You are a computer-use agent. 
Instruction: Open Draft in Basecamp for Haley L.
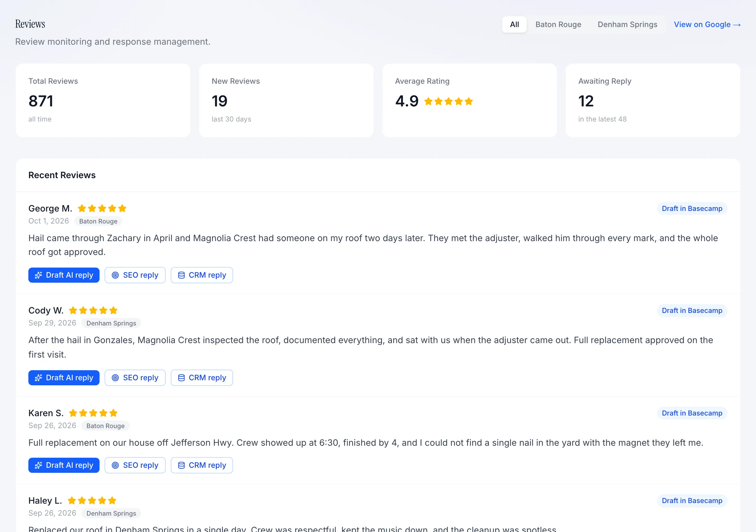[x=692, y=501]
